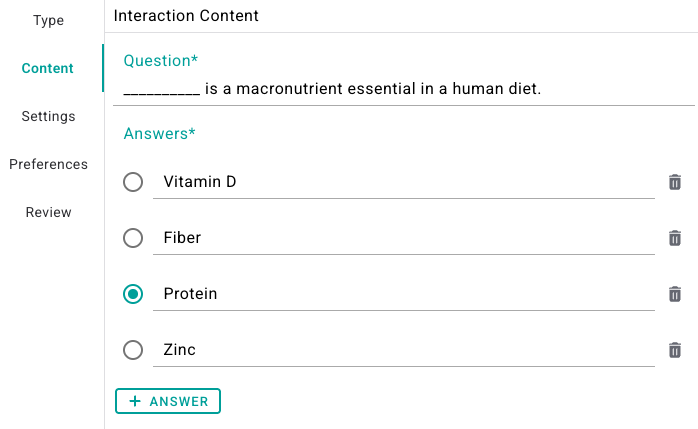Remove the Protein answer with trash icon

click(x=675, y=294)
